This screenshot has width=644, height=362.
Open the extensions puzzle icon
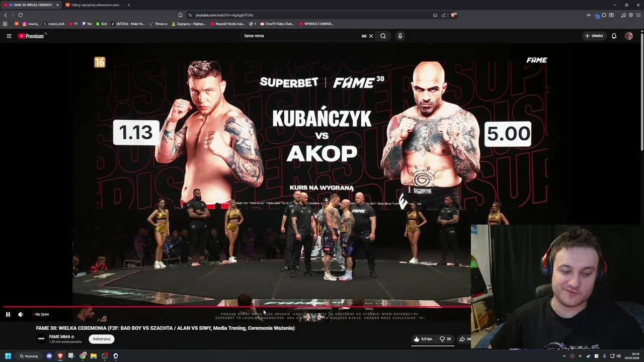604,16
